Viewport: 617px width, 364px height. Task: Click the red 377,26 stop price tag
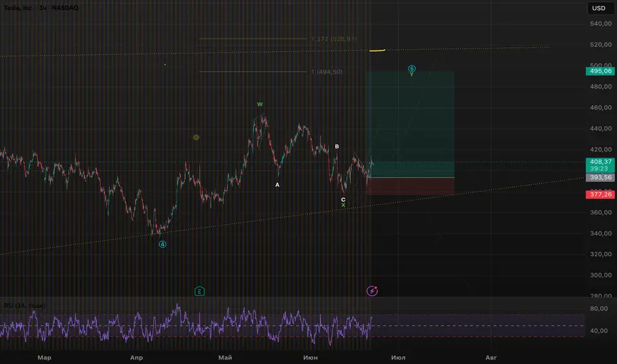tap(600, 195)
